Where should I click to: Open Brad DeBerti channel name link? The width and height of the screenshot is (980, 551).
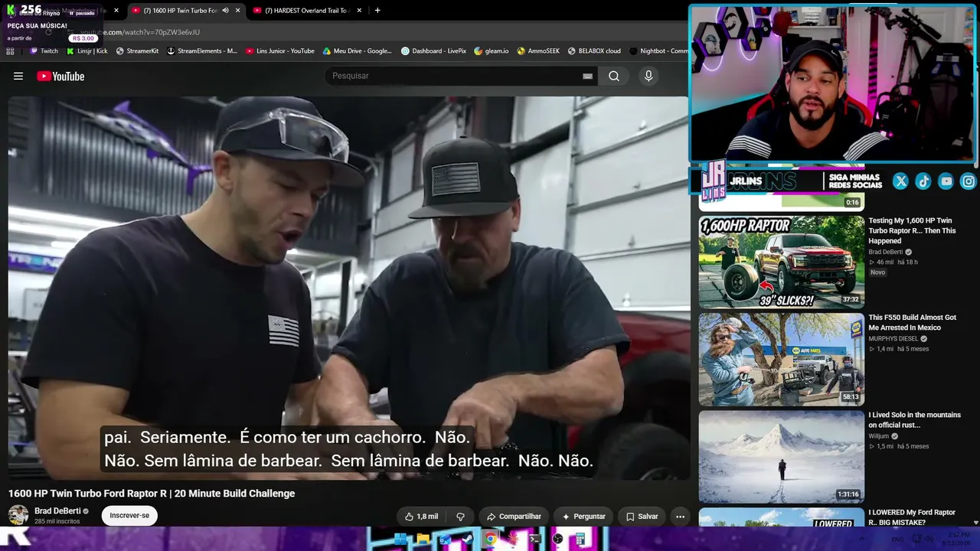[x=57, y=510]
